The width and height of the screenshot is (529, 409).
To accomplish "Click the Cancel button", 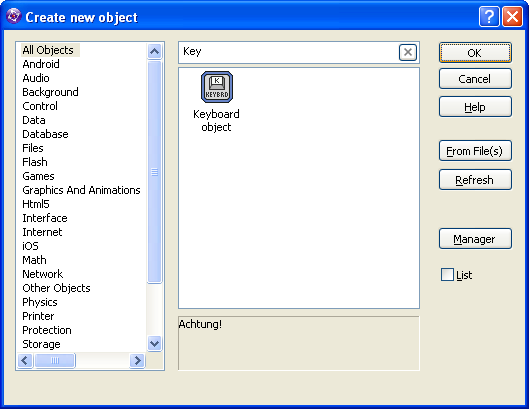I will click(x=475, y=79).
